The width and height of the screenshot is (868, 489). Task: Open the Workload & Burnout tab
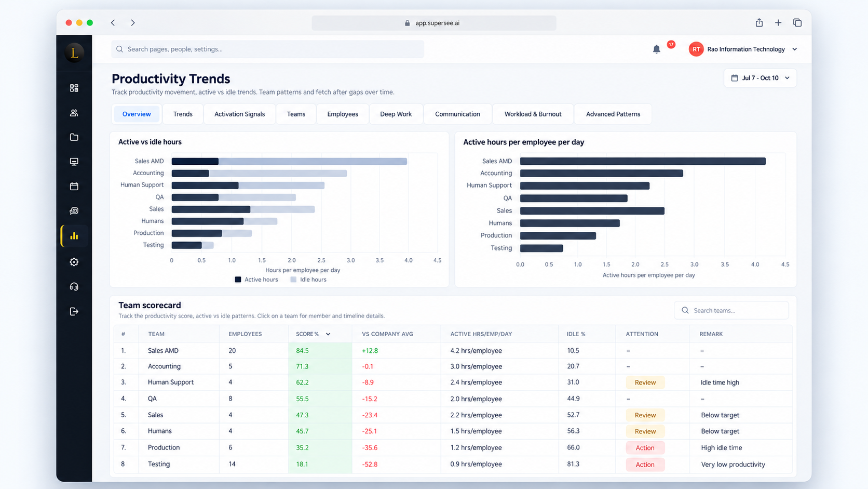point(533,114)
